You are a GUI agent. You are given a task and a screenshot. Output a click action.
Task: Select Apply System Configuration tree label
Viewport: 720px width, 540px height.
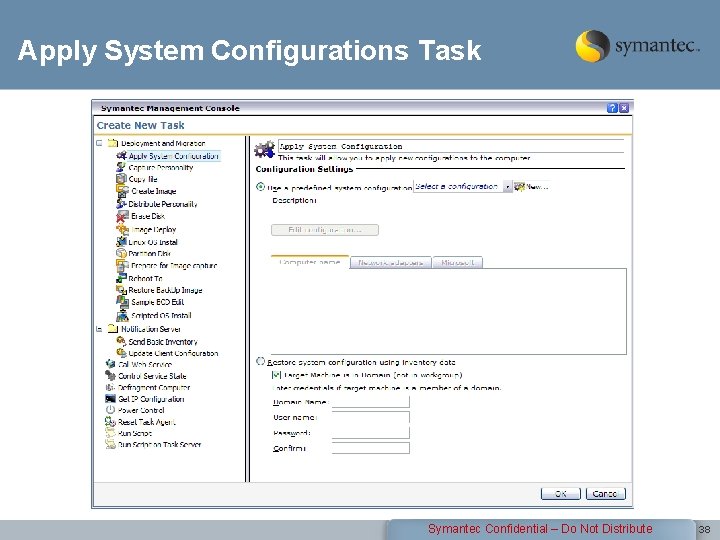174,156
